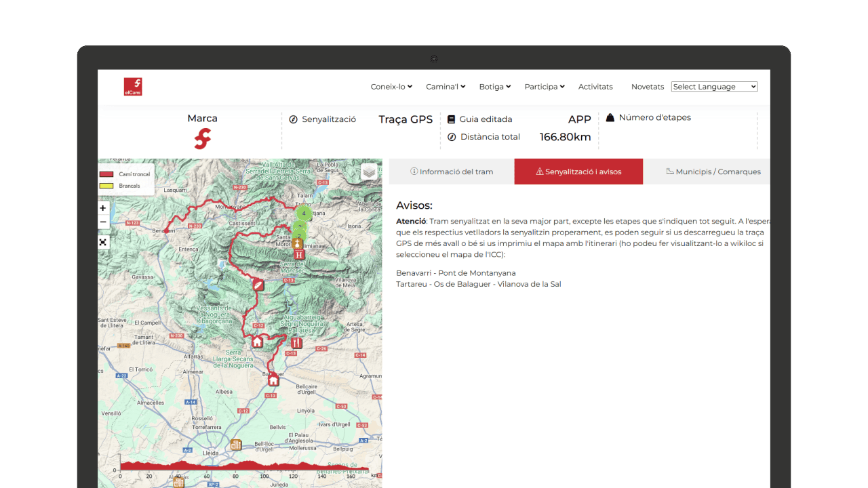Select the brown monument marker above the hotel

(297, 243)
